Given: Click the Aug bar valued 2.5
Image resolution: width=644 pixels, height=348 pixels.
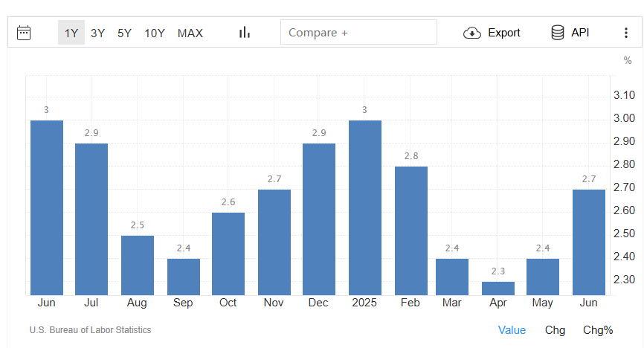Looking at the screenshot, I should (138, 265).
